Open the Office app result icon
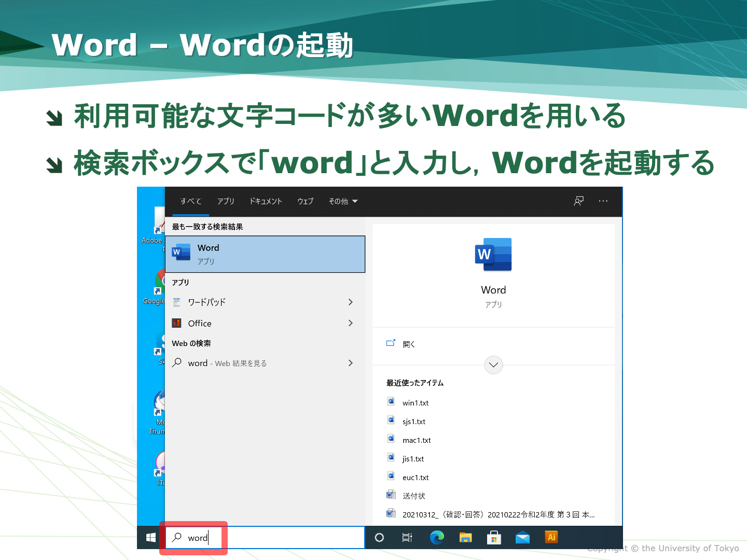 tap(177, 323)
